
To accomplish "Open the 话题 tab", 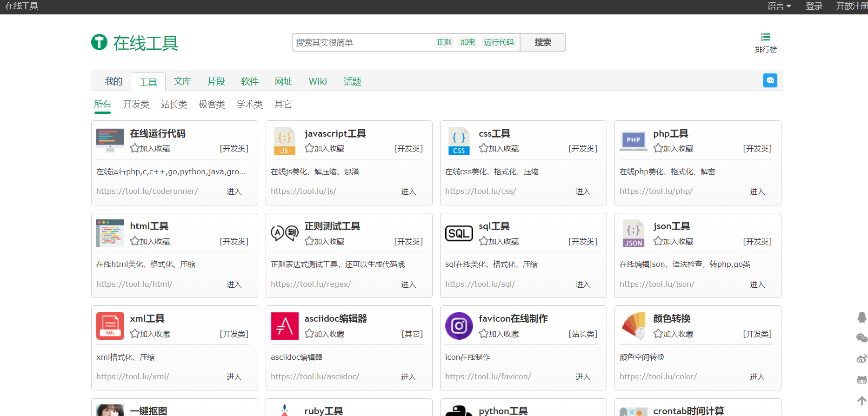I will tap(352, 81).
